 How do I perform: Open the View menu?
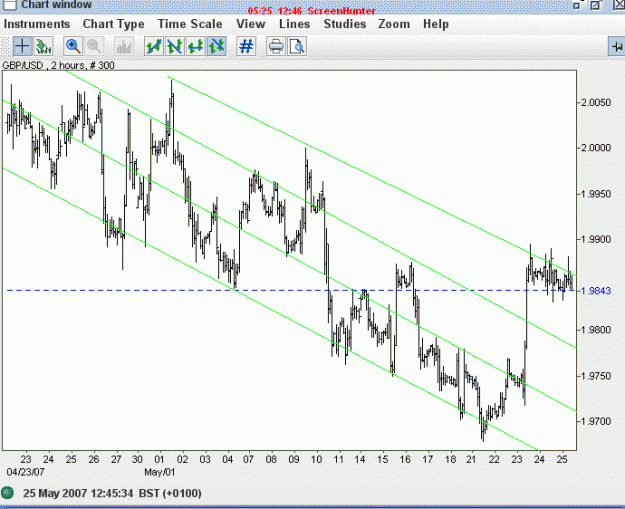click(250, 24)
